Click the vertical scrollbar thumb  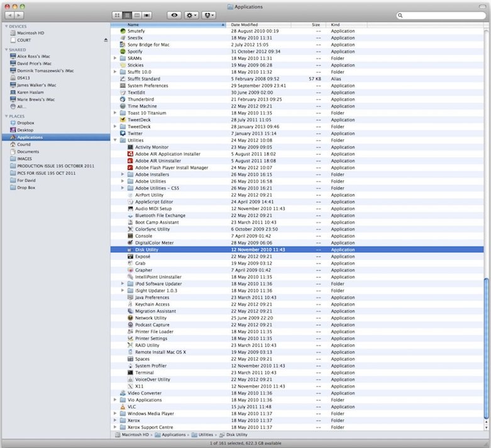486,348
